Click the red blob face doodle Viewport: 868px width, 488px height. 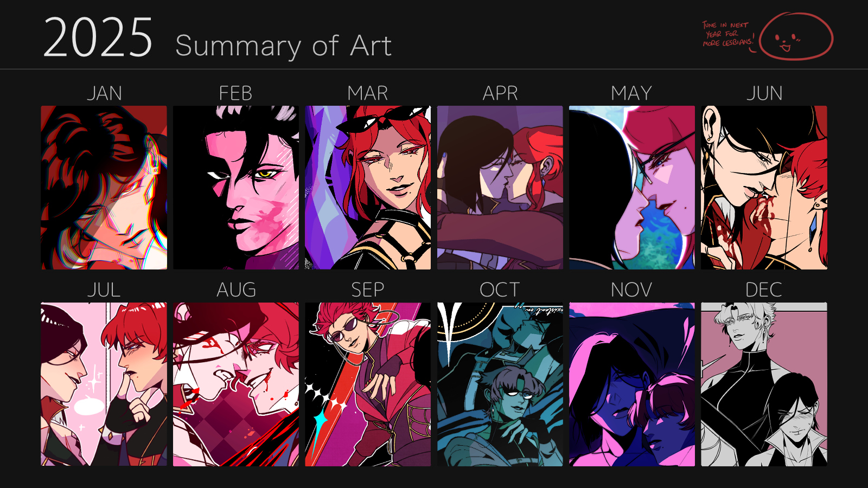click(x=796, y=36)
